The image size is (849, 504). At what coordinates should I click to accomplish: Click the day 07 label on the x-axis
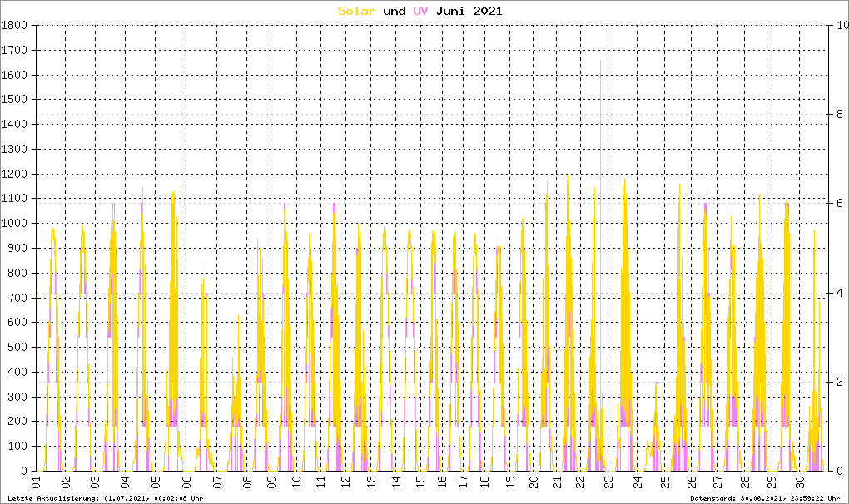217,482
